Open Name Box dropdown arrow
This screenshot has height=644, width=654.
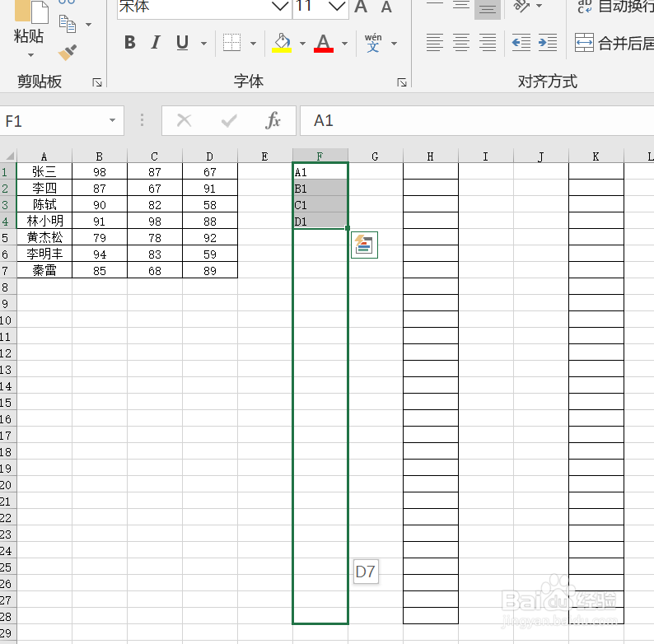click(112, 120)
